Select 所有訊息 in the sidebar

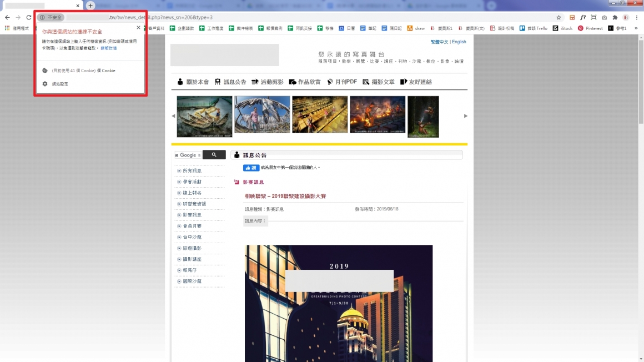tap(192, 170)
